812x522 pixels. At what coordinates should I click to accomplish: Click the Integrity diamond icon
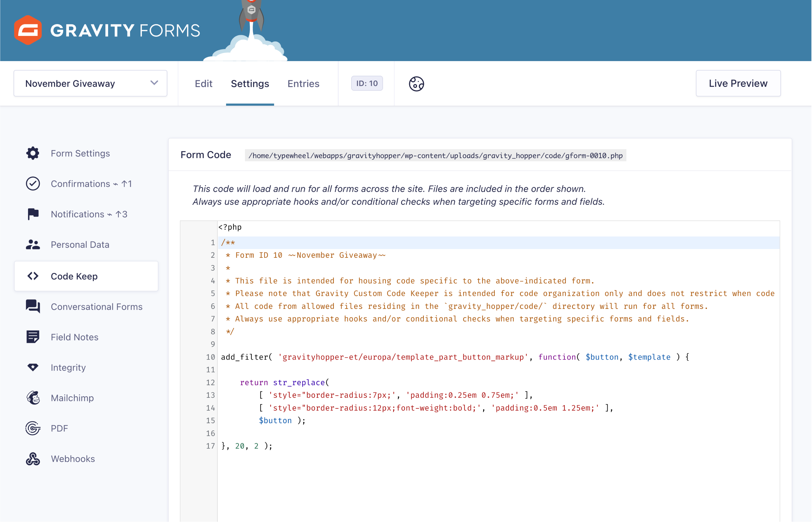click(x=33, y=367)
